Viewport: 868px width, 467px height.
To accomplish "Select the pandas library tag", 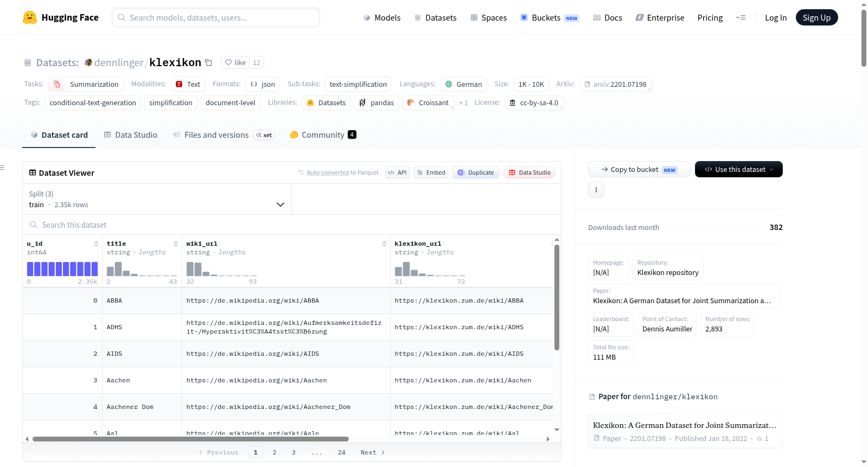I will [376, 103].
